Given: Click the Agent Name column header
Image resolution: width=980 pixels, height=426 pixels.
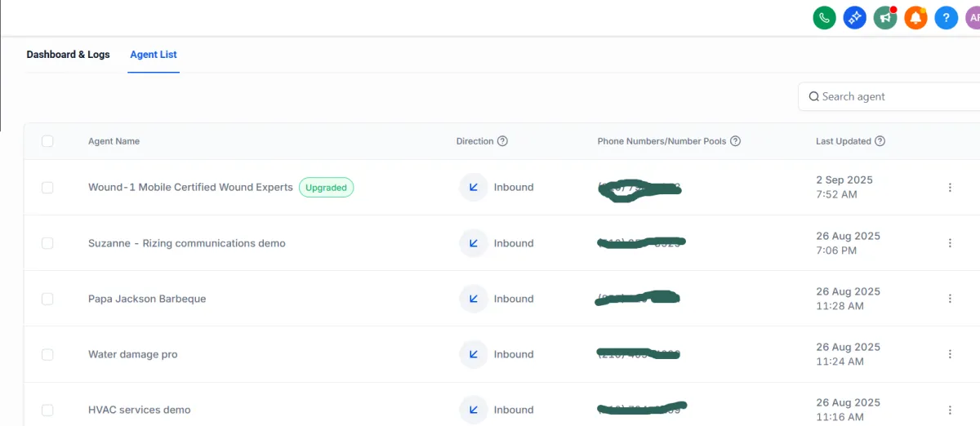Looking at the screenshot, I should click(x=114, y=141).
